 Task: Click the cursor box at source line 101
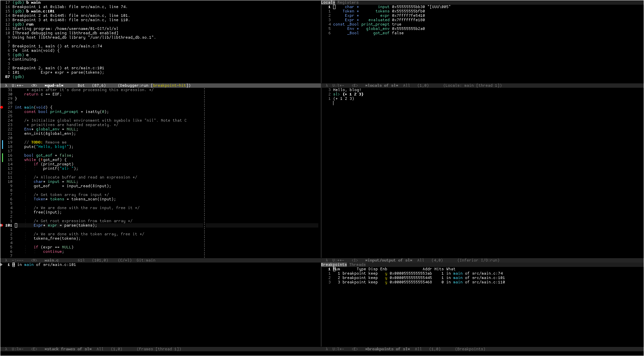click(16, 225)
